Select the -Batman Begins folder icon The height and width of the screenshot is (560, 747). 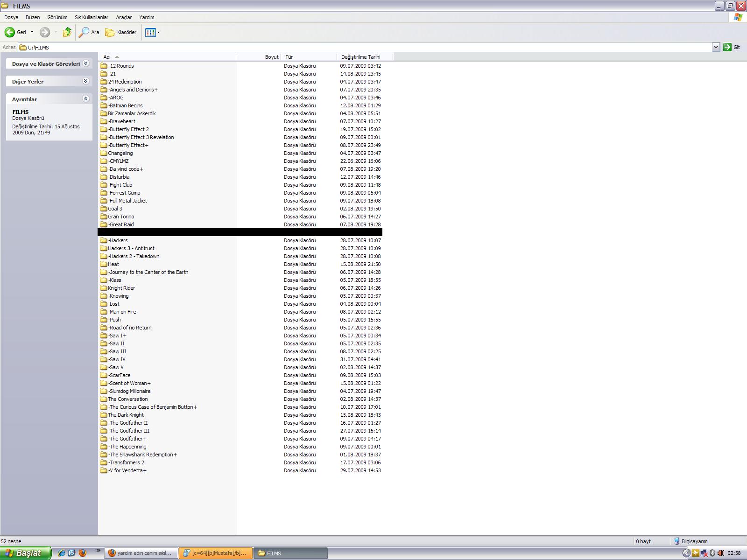[104, 105]
